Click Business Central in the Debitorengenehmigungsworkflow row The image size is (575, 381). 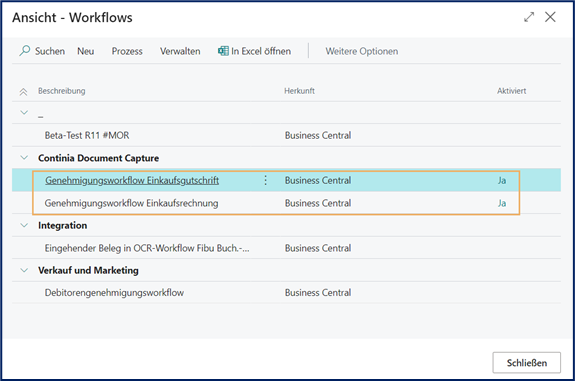point(318,293)
